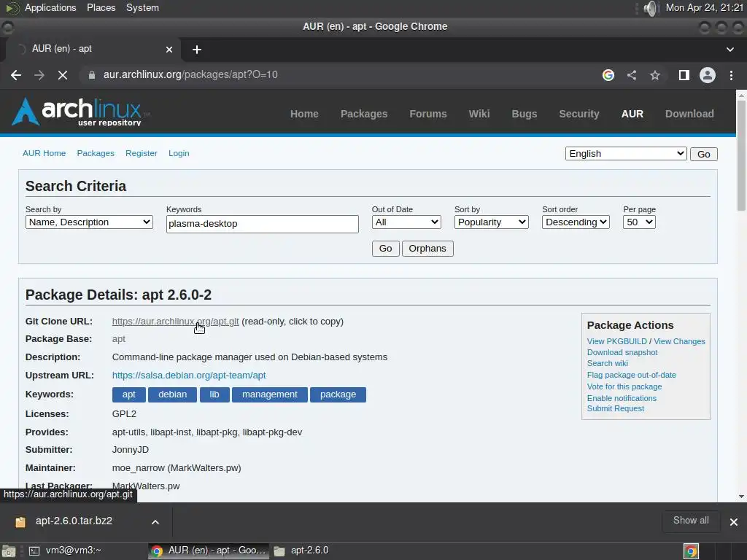Click Vote for this package link

(624, 386)
